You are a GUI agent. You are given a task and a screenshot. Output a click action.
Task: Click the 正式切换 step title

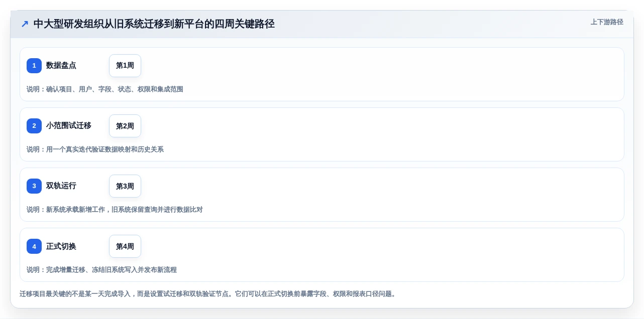pyautogui.click(x=61, y=246)
